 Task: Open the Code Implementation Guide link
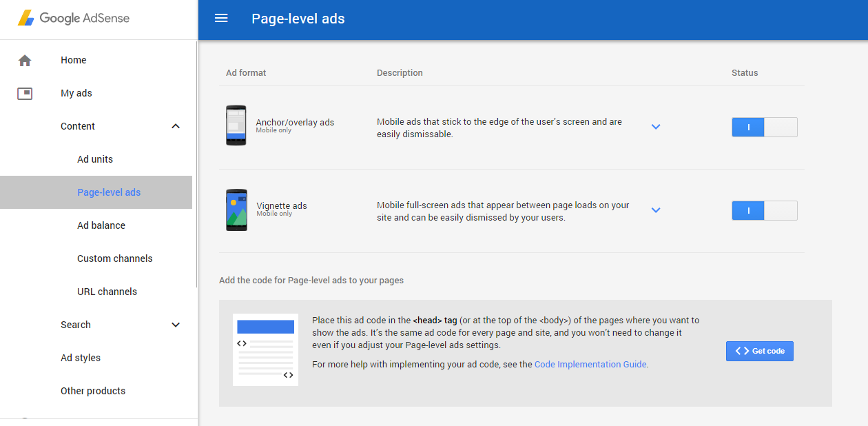click(x=590, y=365)
